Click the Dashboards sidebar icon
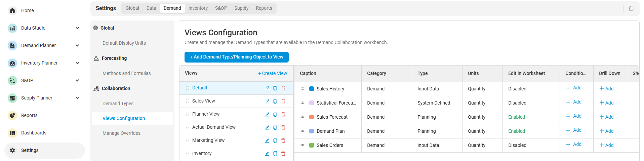The height and width of the screenshot is (161, 644). (x=12, y=133)
